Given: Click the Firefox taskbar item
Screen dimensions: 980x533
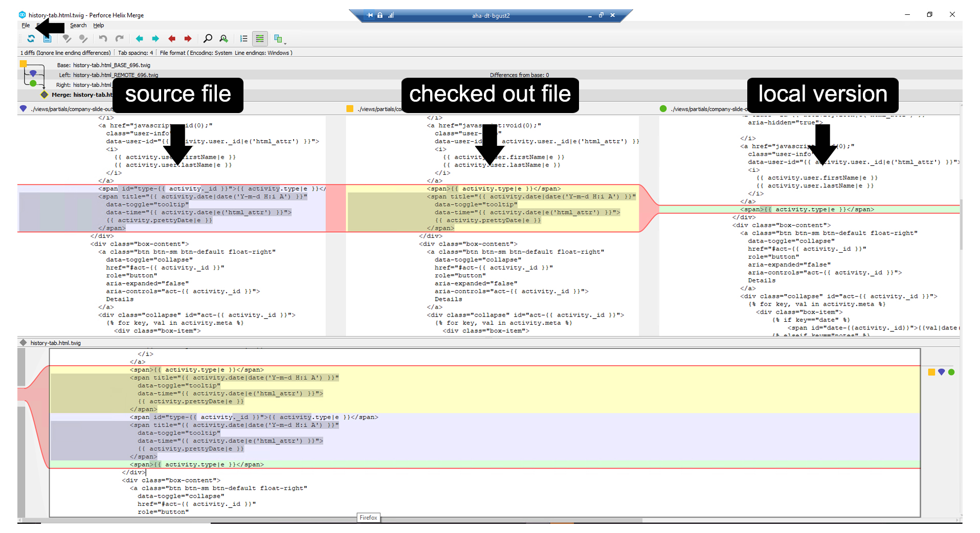Looking at the screenshot, I should (368, 518).
